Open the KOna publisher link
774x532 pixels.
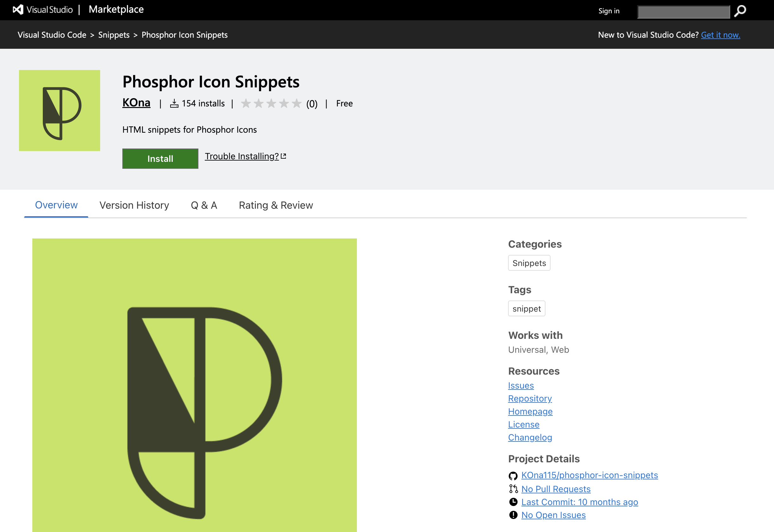(136, 103)
